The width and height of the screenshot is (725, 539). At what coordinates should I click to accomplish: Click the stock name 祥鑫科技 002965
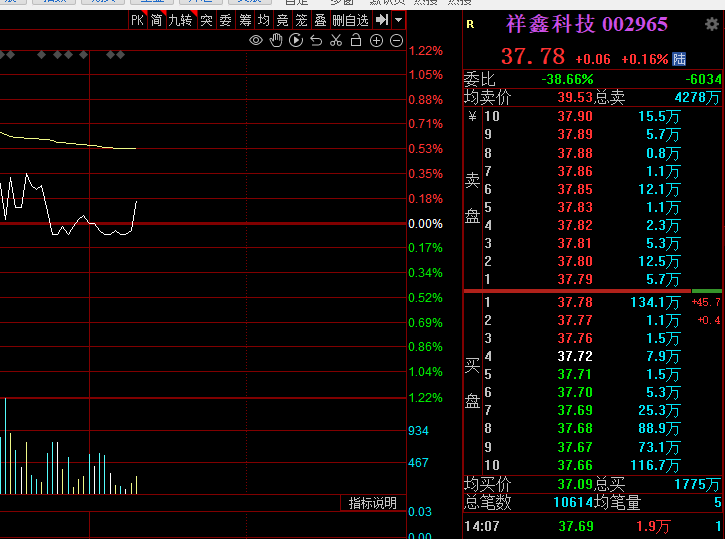(x=587, y=24)
